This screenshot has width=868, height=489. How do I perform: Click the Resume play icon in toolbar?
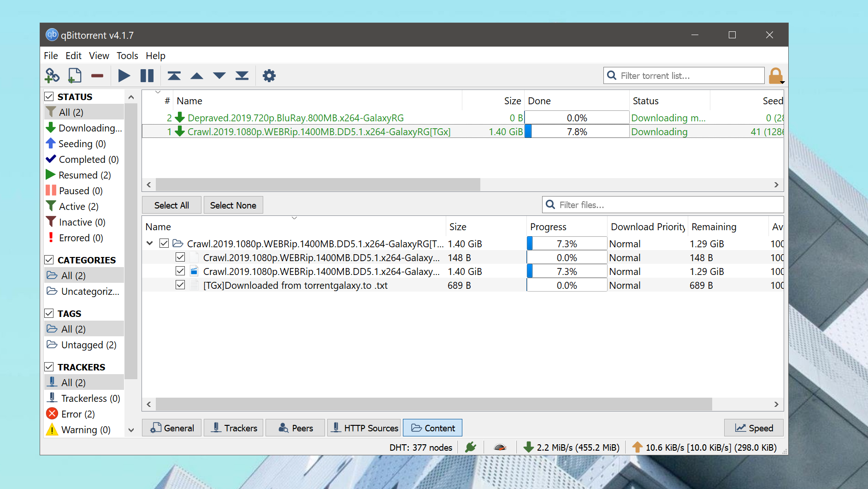124,76
